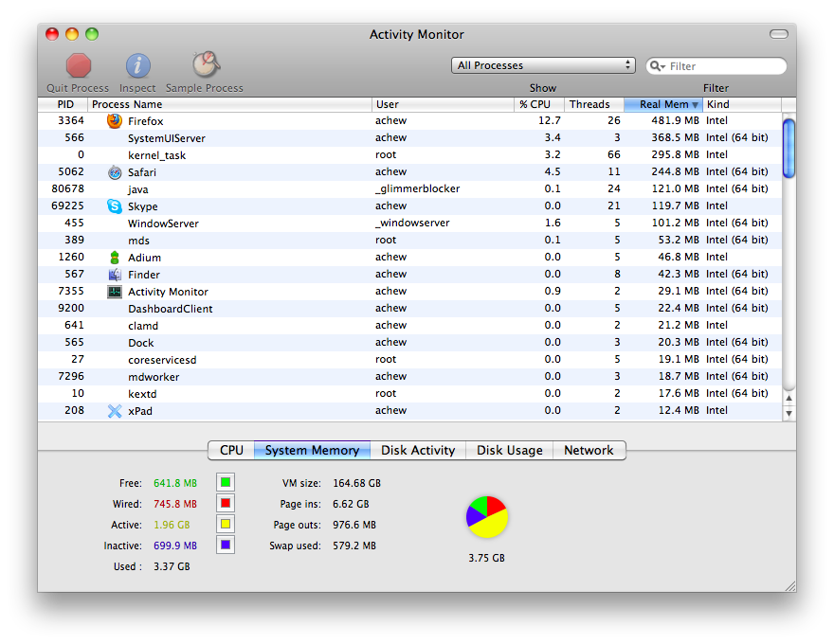The image size is (834, 644).
Task: Click the green Adium duck icon
Action: [x=115, y=258]
